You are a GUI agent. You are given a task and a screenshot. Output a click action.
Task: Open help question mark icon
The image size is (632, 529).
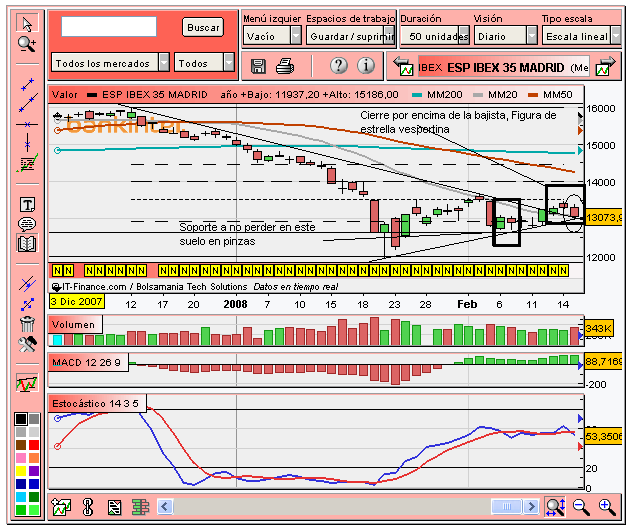(339, 65)
